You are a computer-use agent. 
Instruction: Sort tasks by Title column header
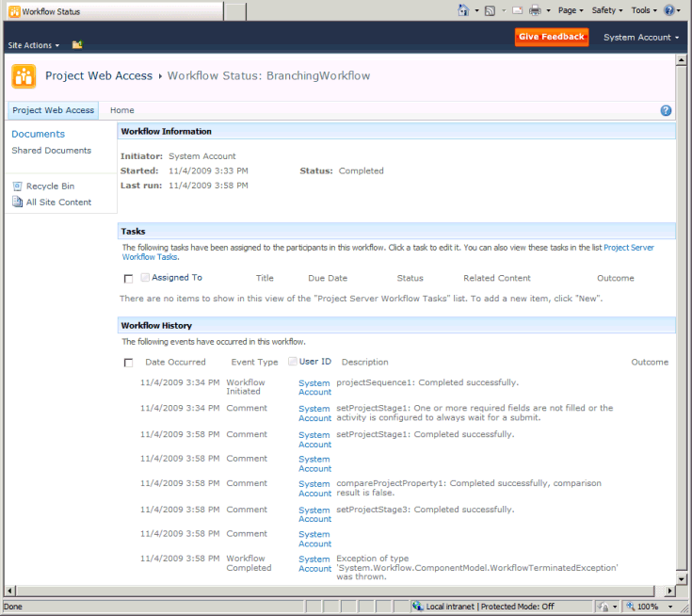265,278
